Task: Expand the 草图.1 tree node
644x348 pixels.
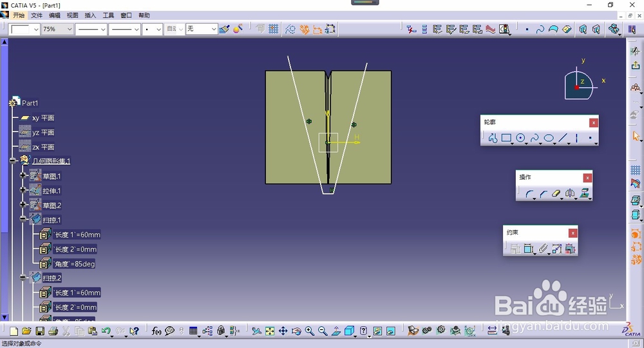Action: [23, 175]
